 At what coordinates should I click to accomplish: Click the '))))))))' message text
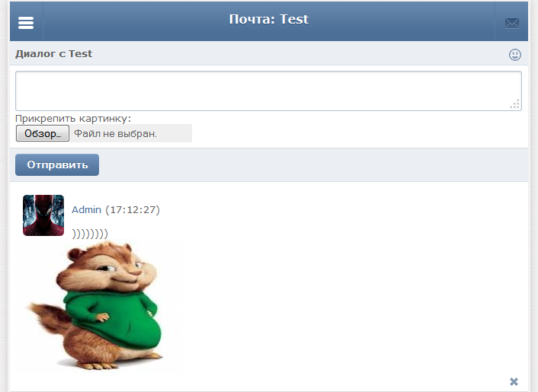(x=90, y=234)
